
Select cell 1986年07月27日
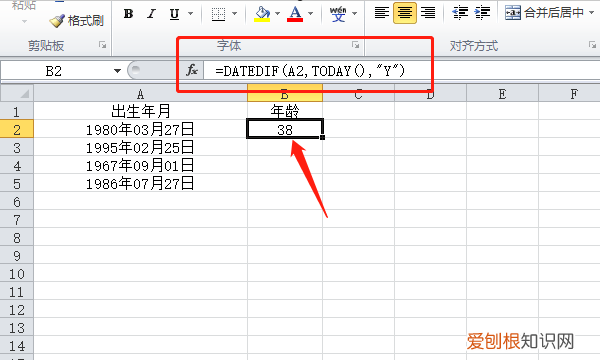click(x=140, y=183)
